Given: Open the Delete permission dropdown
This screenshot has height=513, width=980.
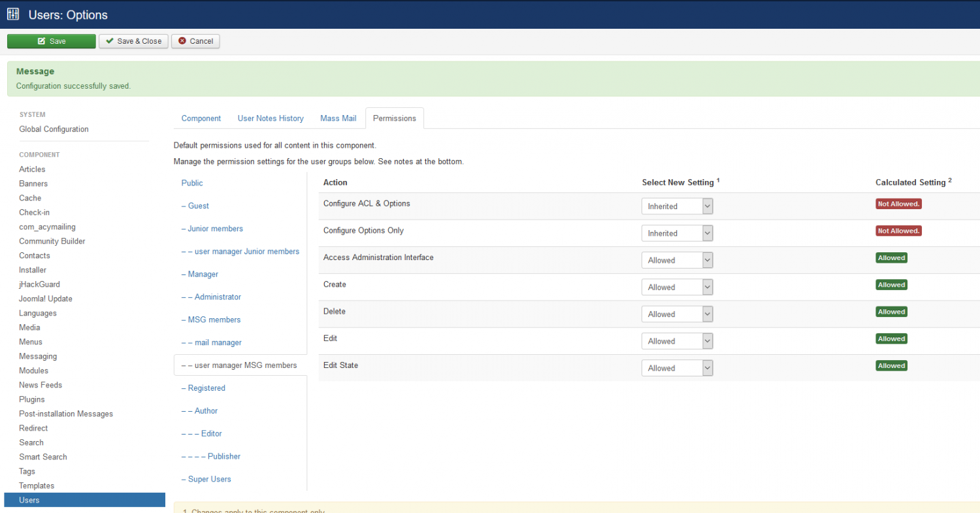Looking at the screenshot, I should tap(677, 314).
